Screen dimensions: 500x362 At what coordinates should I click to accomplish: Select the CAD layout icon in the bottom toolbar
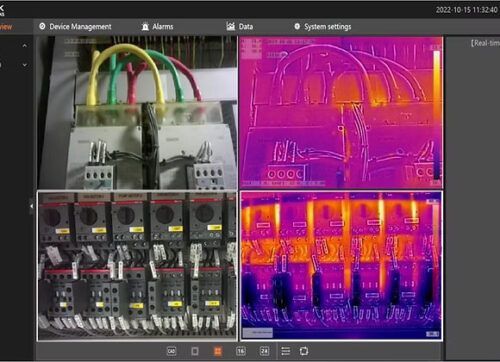pyautogui.click(x=171, y=351)
